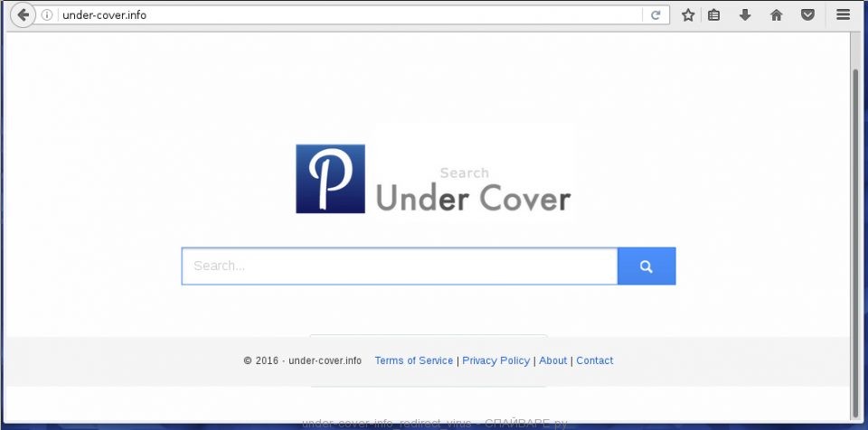Image resolution: width=868 pixels, height=430 pixels.
Task: Open the Privacy Policy link
Action: click(x=495, y=360)
